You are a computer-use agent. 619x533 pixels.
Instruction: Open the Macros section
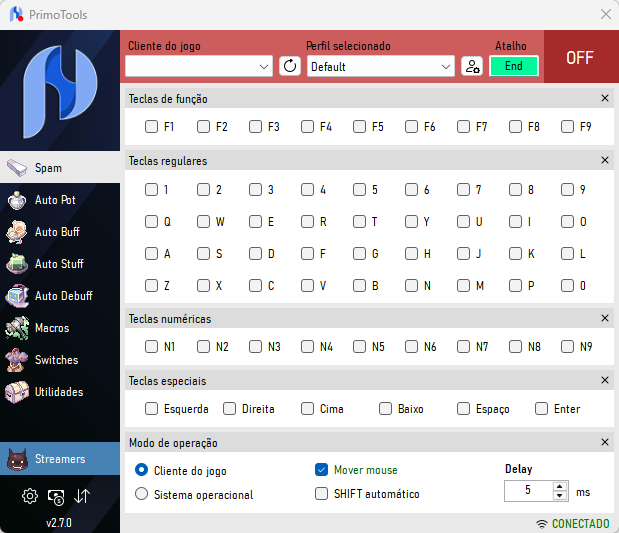pyautogui.click(x=60, y=328)
